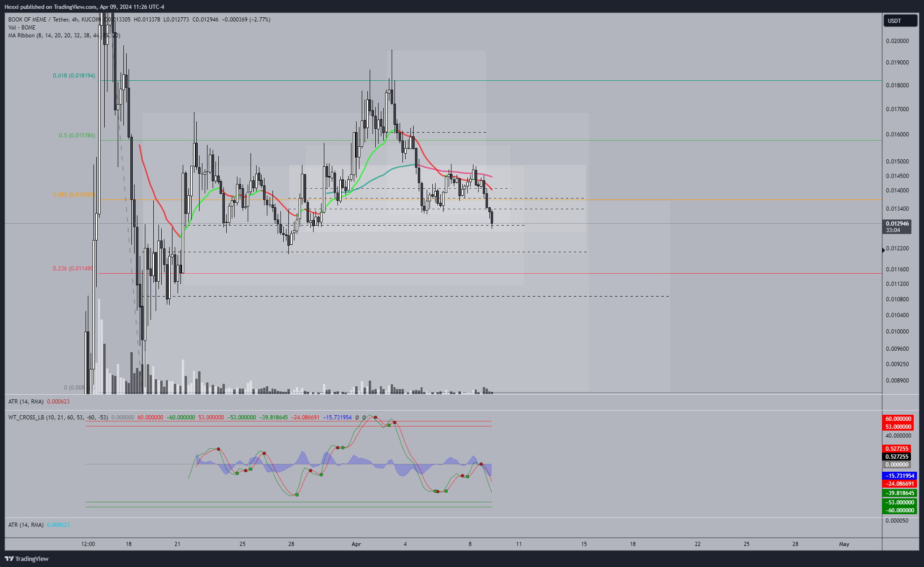This screenshot has width=924, height=567.
Task: Click the 0.015000 price axis label
Action: pos(897,162)
